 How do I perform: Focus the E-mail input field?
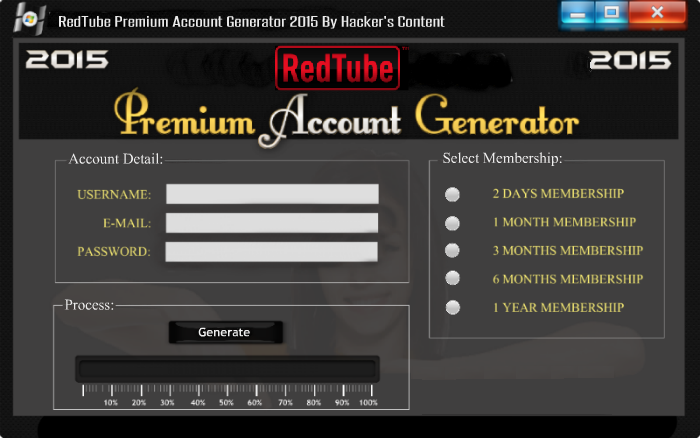[272, 222]
